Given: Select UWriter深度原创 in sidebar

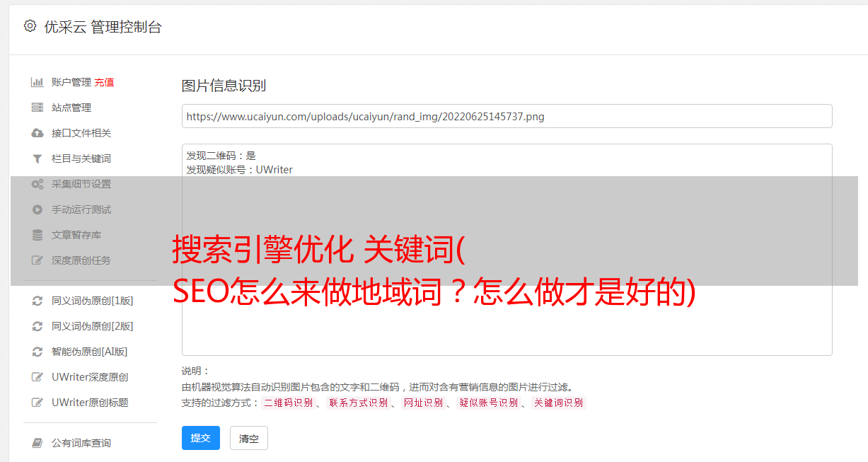Looking at the screenshot, I should [90, 377].
